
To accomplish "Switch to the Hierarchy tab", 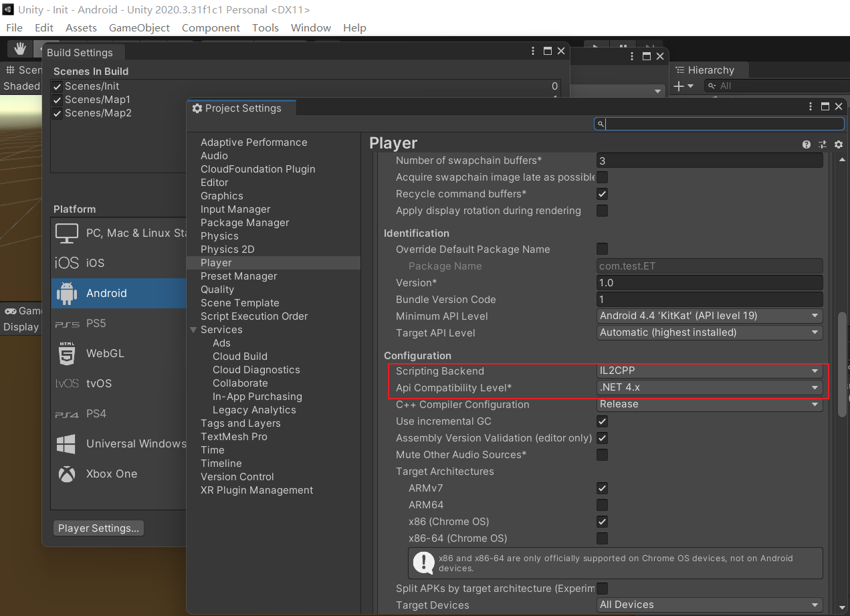I will pyautogui.click(x=710, y=70).
